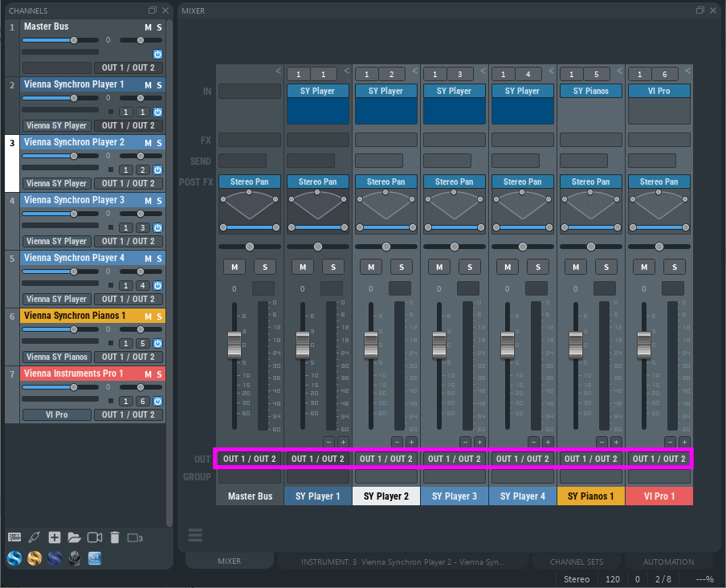This screenshot has width=726, height=588.
Task: Solo the SY Player 2 mixer strip
Action: pyautogui.click(x=402, y=267)
